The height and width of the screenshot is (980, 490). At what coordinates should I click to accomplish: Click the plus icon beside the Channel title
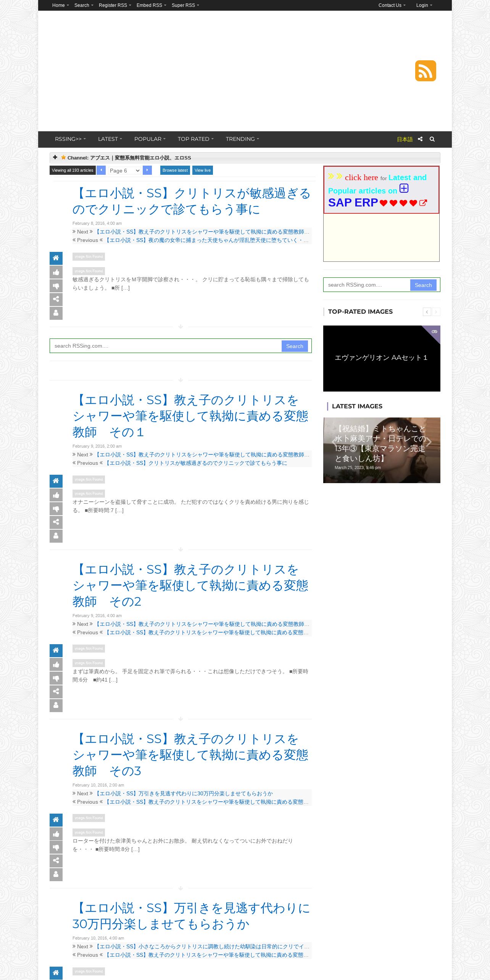click(x=55, y=157)
